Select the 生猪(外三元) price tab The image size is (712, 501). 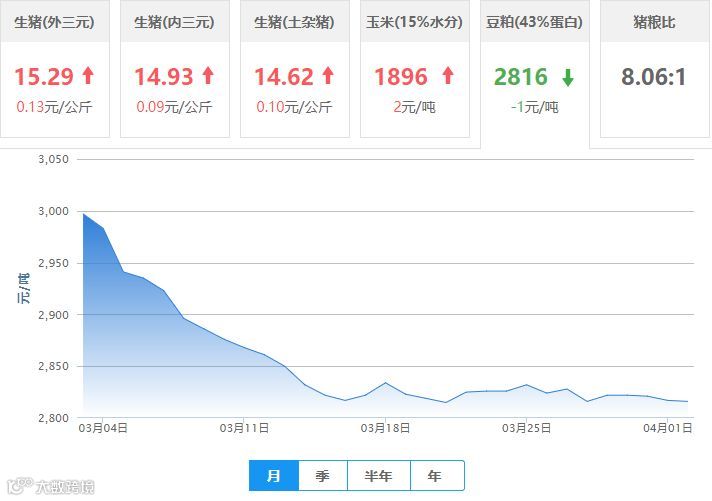pos(54,68)
